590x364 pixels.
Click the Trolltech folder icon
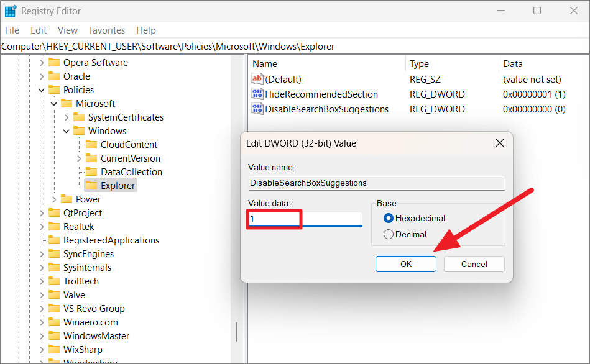54,281
